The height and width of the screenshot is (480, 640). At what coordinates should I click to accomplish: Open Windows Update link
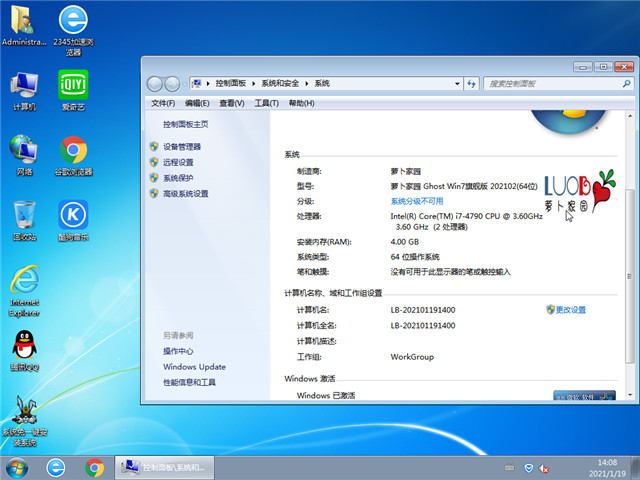click(x=194, y=367)
